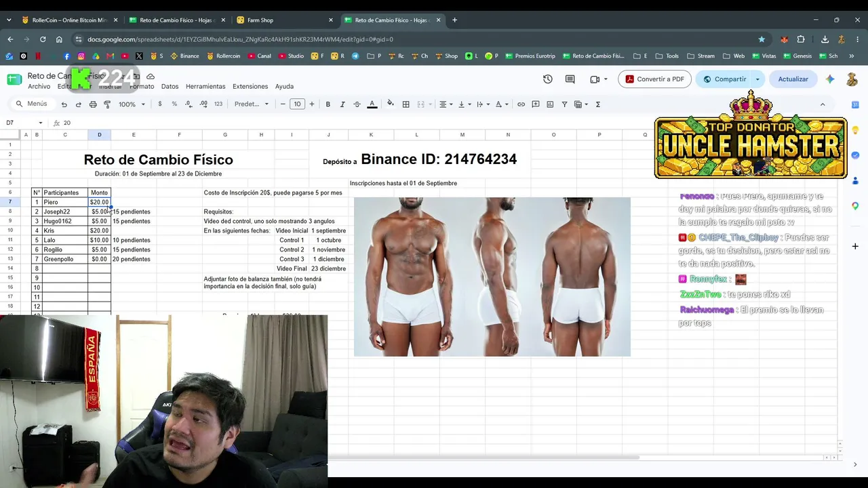Open the Herramientas menu
The width and height of the screenshot is (868, 488).
click(x=205, y=87)
